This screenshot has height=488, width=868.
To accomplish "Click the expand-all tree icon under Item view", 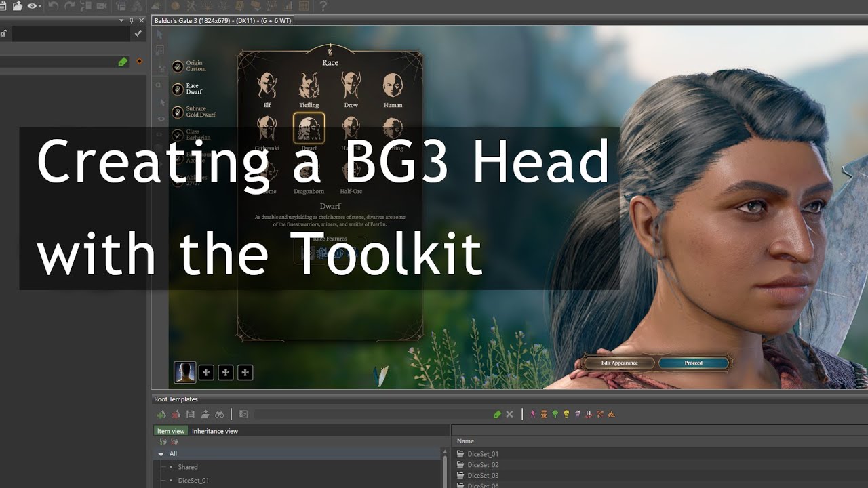I will [163, 442].
